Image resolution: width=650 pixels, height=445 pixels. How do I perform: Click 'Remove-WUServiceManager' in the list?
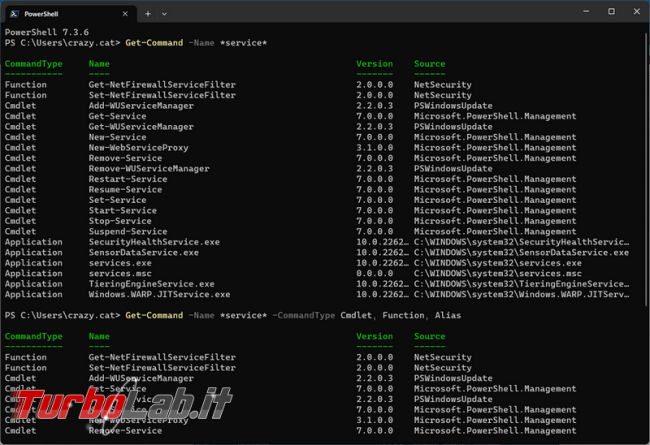tap(149, 169)
